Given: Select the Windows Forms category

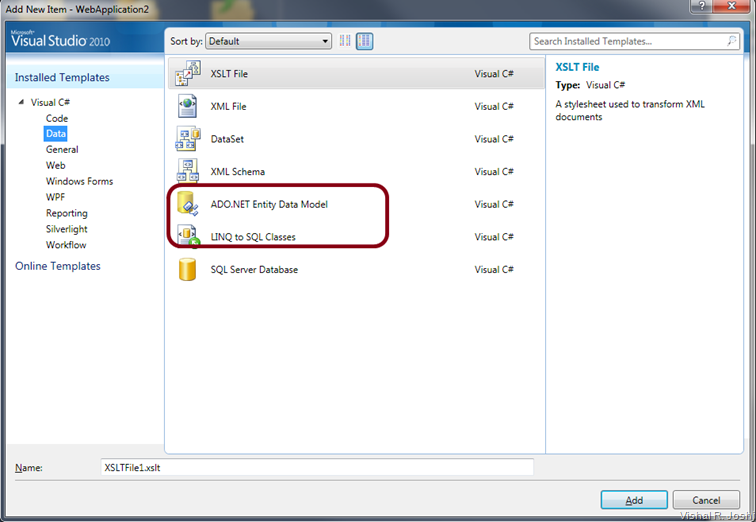Looking at the screenshot, I should (80, 181).
